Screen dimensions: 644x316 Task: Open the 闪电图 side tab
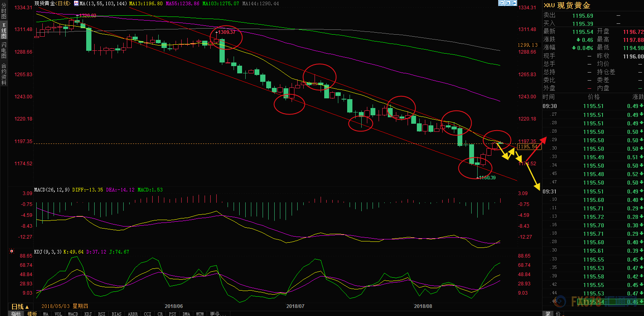click(4, 50)
